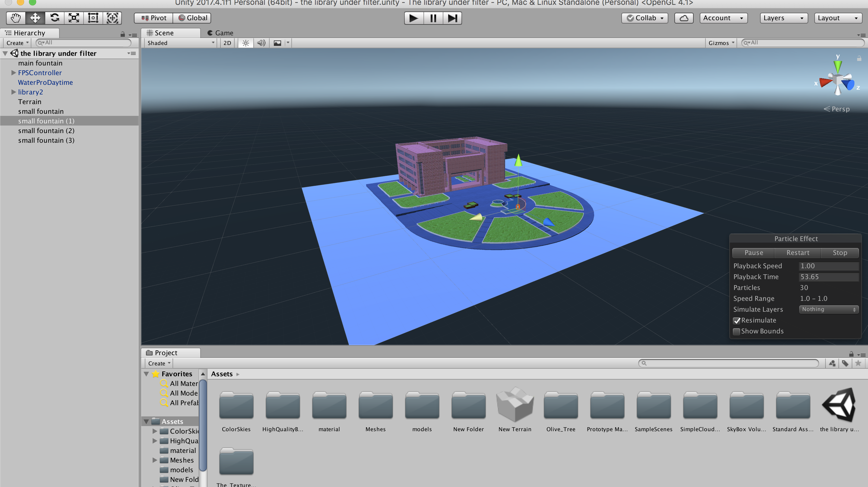The image size is (868, 487).
Task: Expand the FPSController hierarchy item
Action: pyautogui.click(x=14, y=73)
